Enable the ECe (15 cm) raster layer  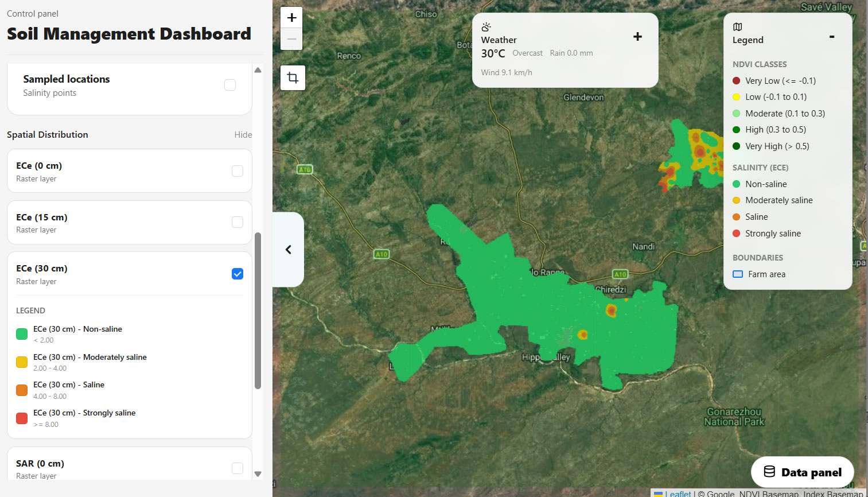point(238,222)
